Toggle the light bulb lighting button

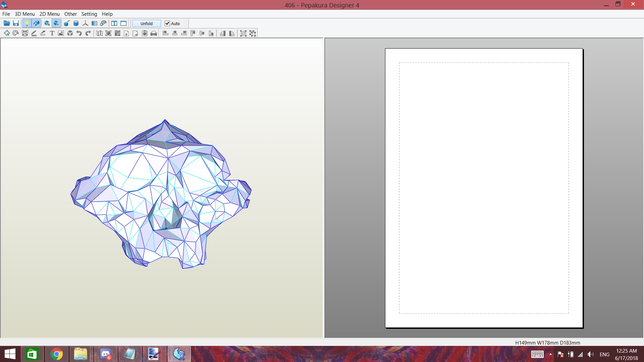click(27, 23)
